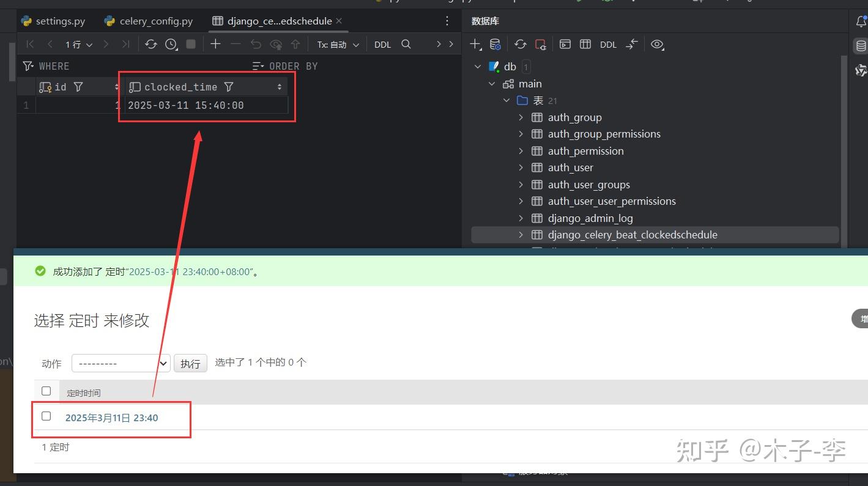Disconnect database using red plug icon
Image resolution: width=868 pixels, height=486 pixels.
coord(541,44)
